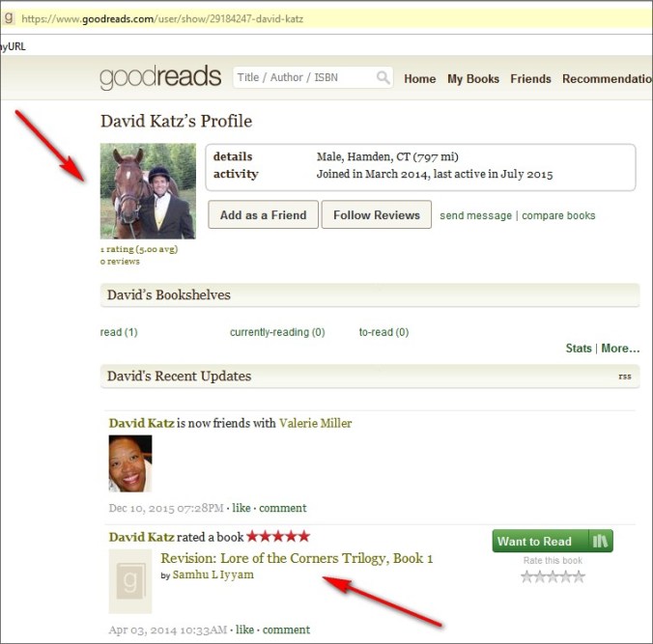Open the Home menu item

click(419, 79)
